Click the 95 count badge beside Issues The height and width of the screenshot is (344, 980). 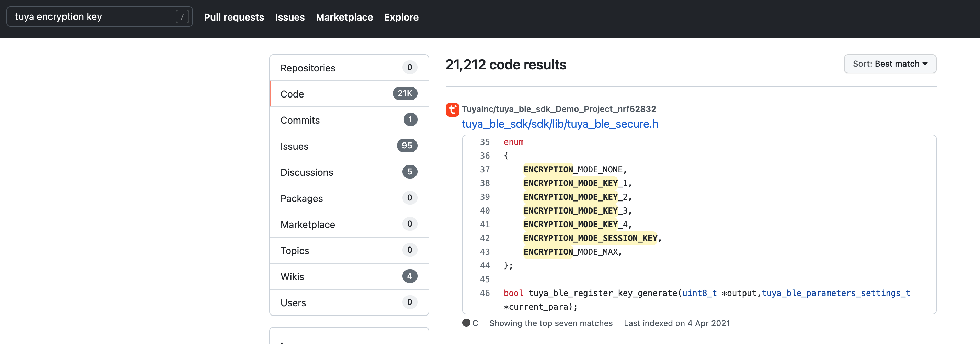coord(407,146)
